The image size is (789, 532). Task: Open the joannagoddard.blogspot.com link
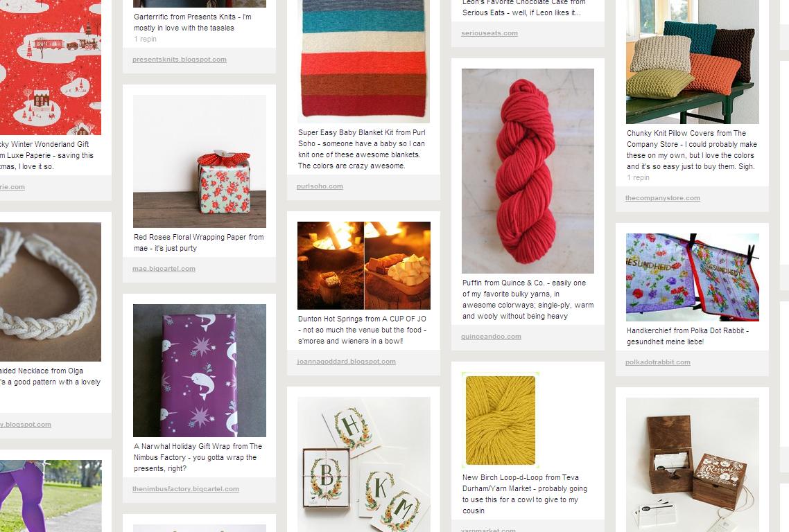click(346, 361)
